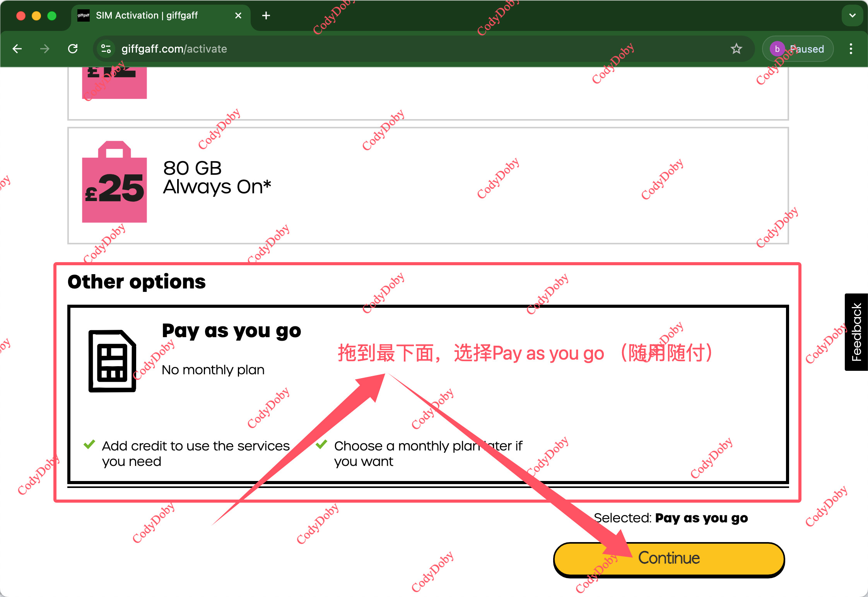Open site information icon in address bar

pos(106,49)
